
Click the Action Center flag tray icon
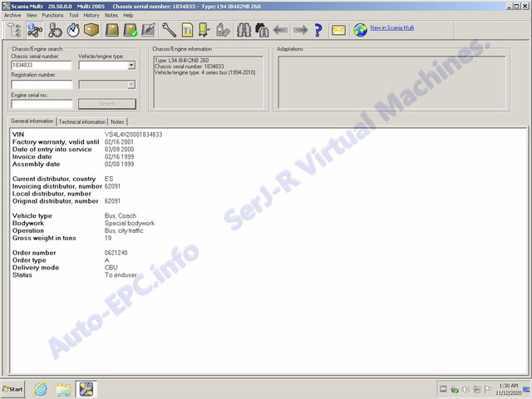click(488, 389)
